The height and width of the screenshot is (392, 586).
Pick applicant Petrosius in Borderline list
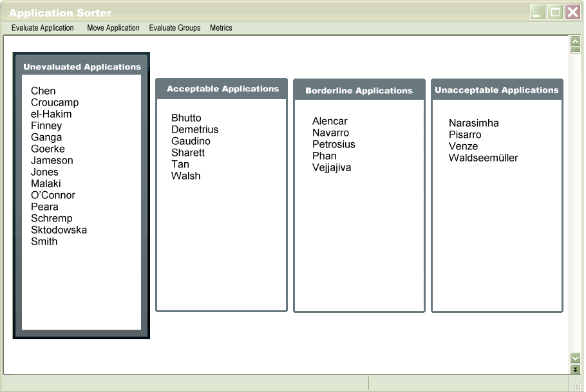(x=334, y=144)
